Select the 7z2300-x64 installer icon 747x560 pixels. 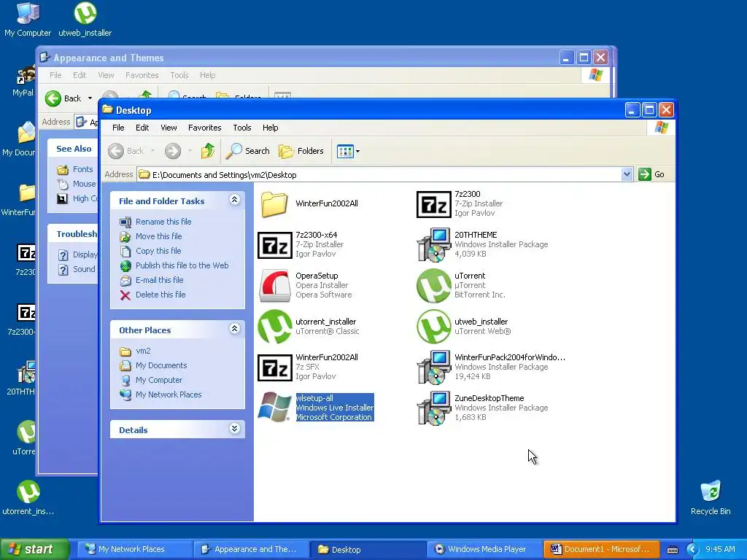274,245
